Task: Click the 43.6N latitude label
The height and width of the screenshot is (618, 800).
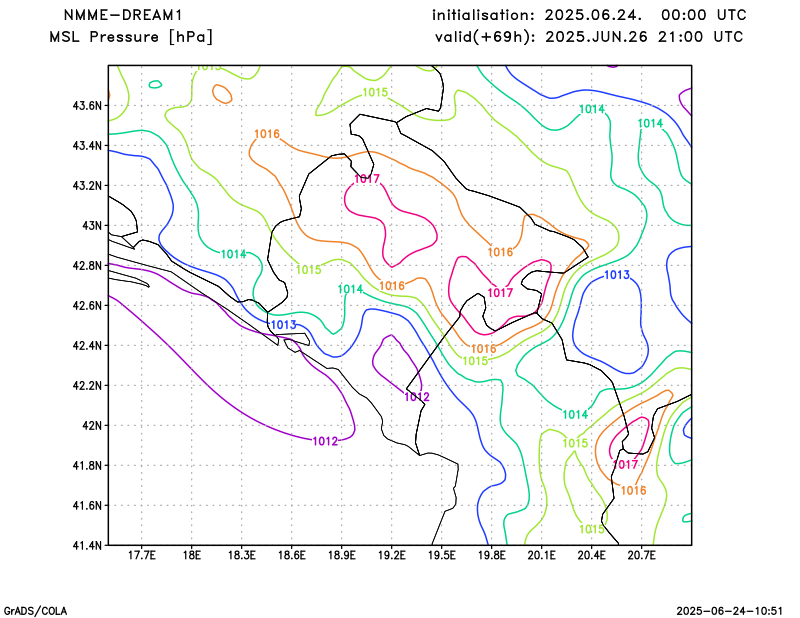Action: tap(88, 106)
